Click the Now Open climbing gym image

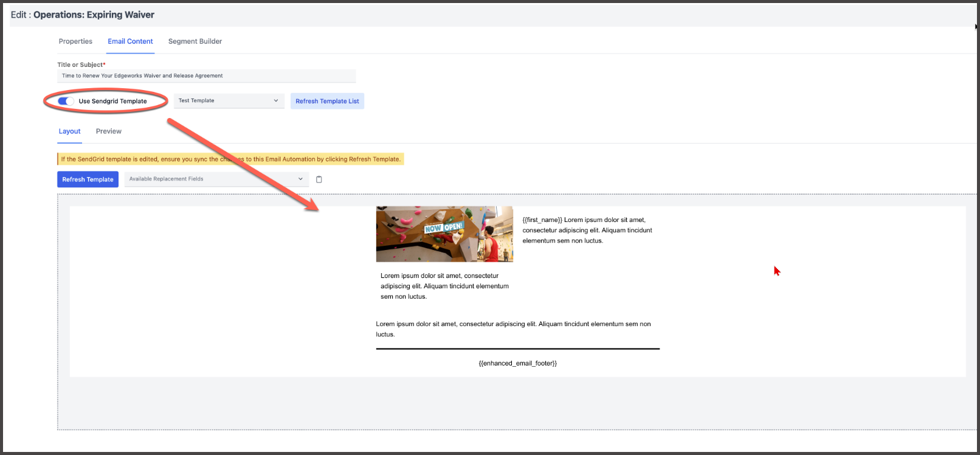(x=444, y=234)
